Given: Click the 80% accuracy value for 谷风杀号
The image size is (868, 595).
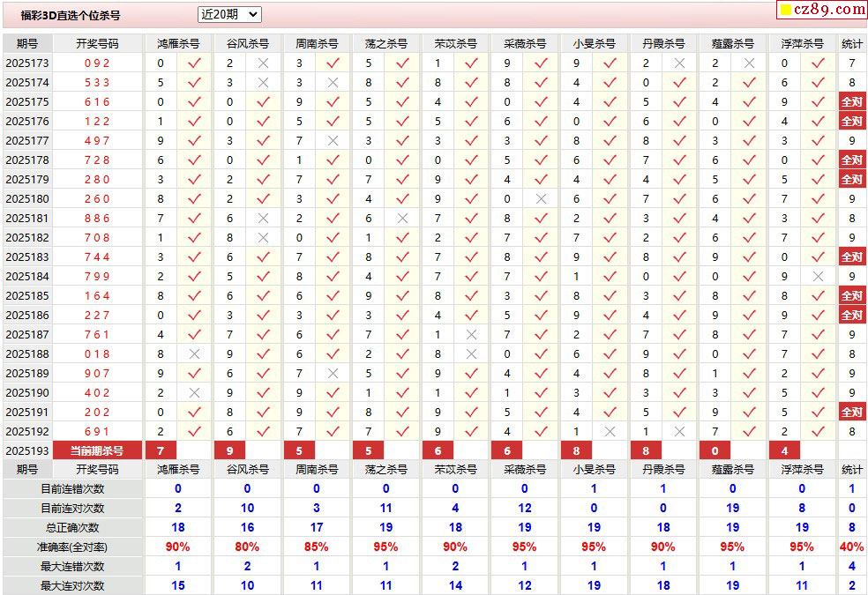Looking at the screenshot, I should 247,547.
